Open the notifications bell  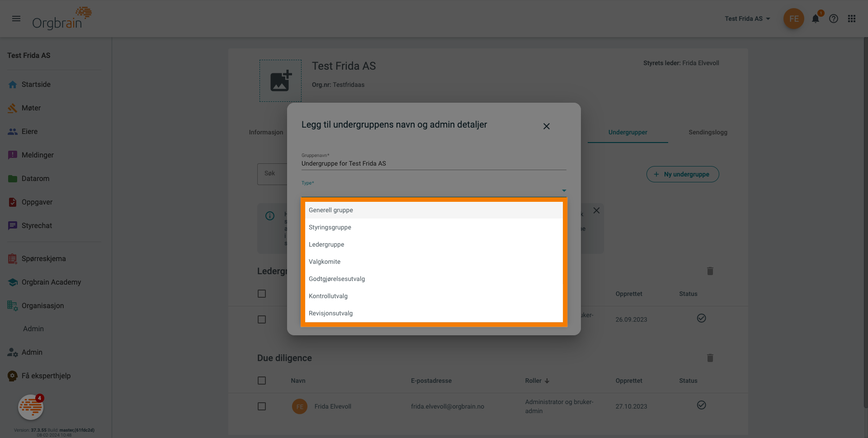815,19
